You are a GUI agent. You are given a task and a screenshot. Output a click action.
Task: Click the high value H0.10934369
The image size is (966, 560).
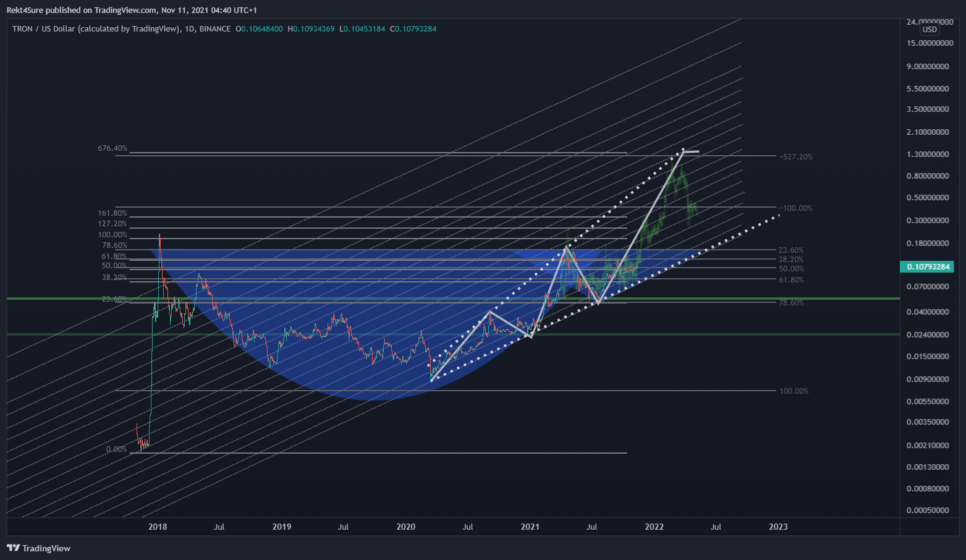(x=311, y=29)
